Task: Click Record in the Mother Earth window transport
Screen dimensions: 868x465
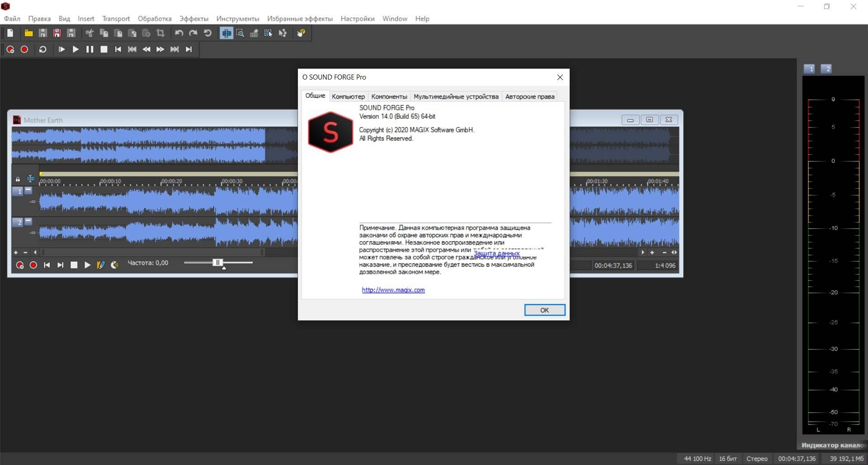Action: (33, 265)
